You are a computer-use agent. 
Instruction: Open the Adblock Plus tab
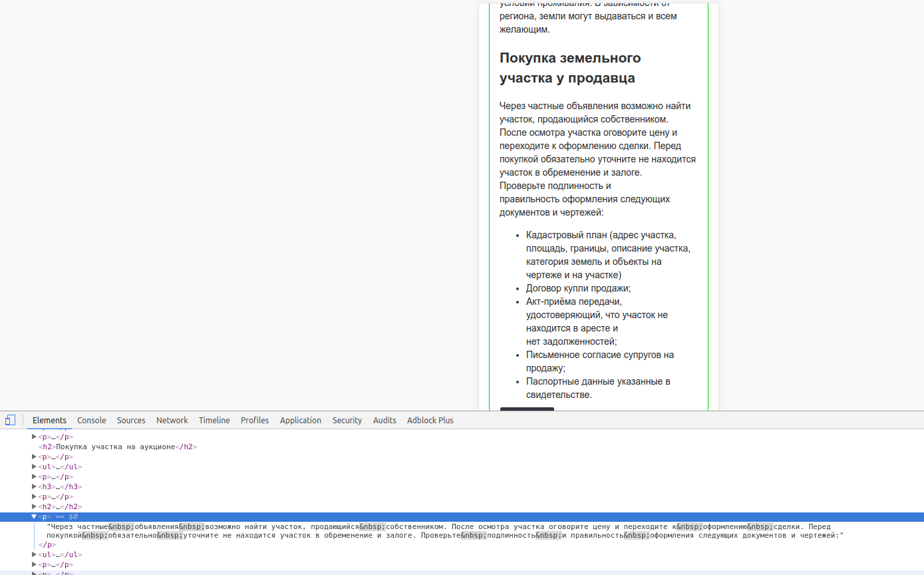tap(430, 420)
